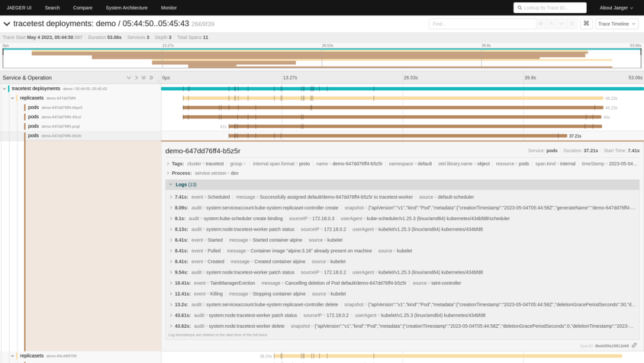
Task: Click the keyboard shortcuts command icon
Action: [587, 24]
